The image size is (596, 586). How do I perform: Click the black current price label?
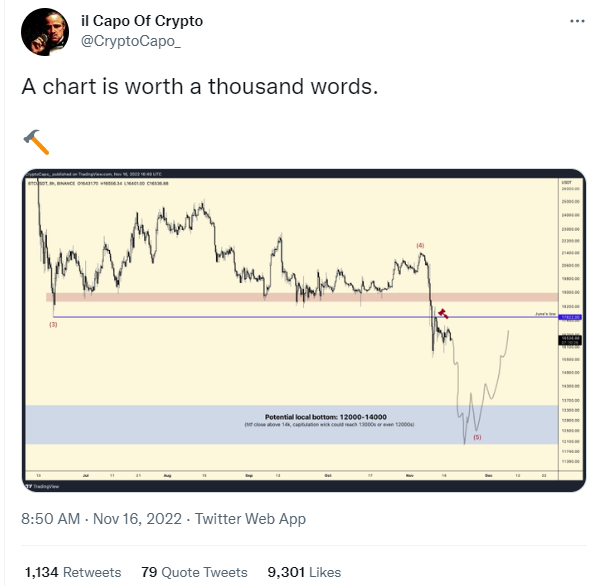tap(570, 340)
